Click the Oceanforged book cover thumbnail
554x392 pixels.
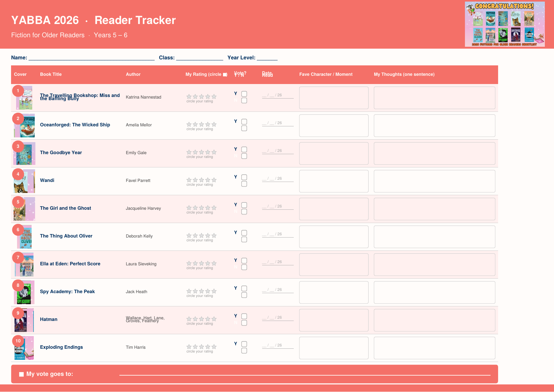pyautogui.click(x=24, y=126)
